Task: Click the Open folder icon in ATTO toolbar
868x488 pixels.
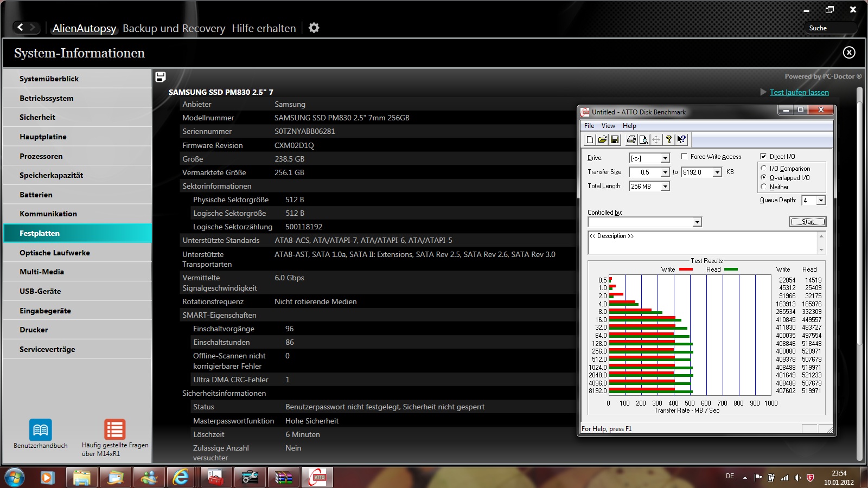Action: coord(602,140)
